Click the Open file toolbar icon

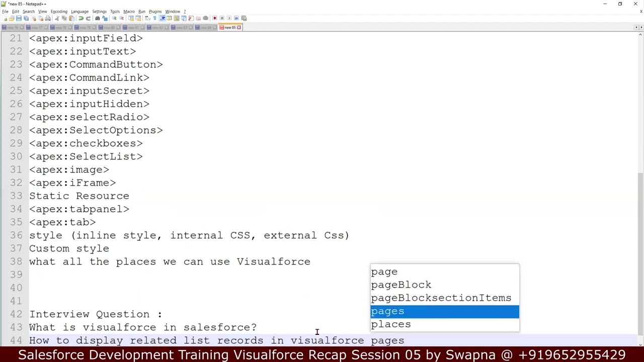click(12, 18)
